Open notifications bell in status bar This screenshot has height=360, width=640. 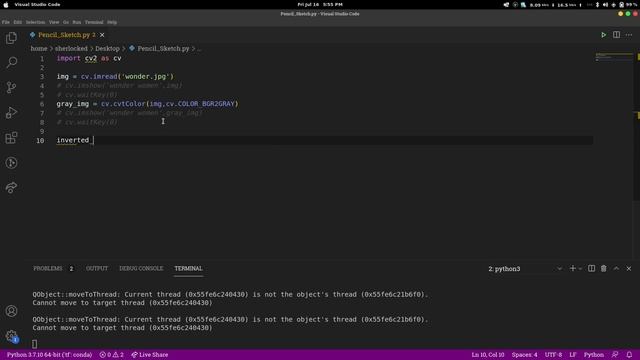[629, 355]
